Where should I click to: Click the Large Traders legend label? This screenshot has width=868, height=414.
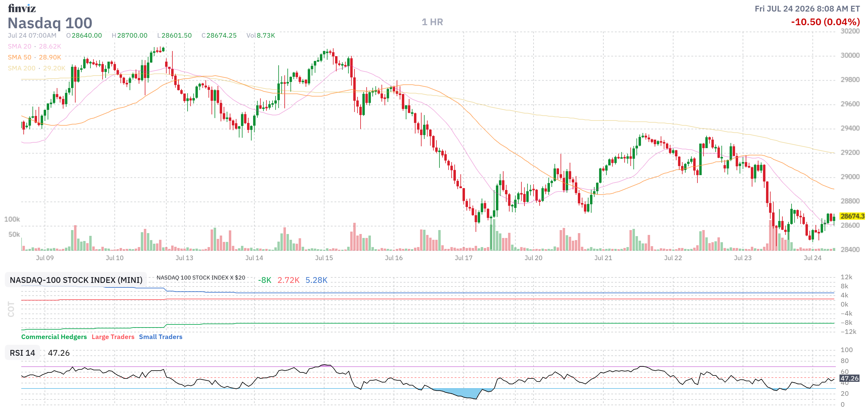pos(113,337)
